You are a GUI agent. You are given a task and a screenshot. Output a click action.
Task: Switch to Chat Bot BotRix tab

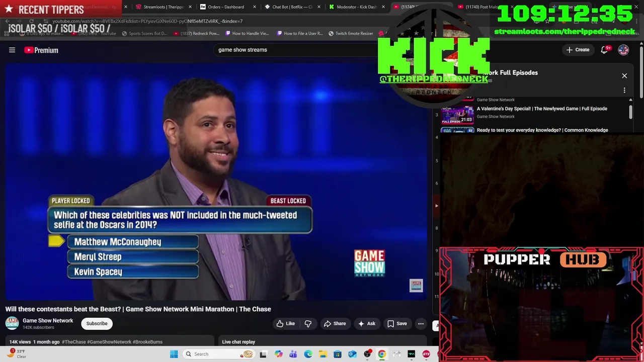(x=289, y=7)
